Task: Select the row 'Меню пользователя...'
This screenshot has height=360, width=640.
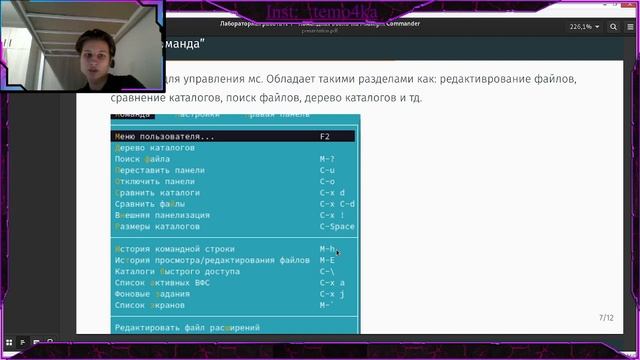Action: click(x=233, y=136)
